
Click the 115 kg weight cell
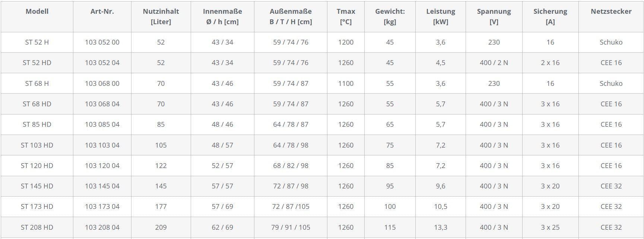(x=390, y=227)
